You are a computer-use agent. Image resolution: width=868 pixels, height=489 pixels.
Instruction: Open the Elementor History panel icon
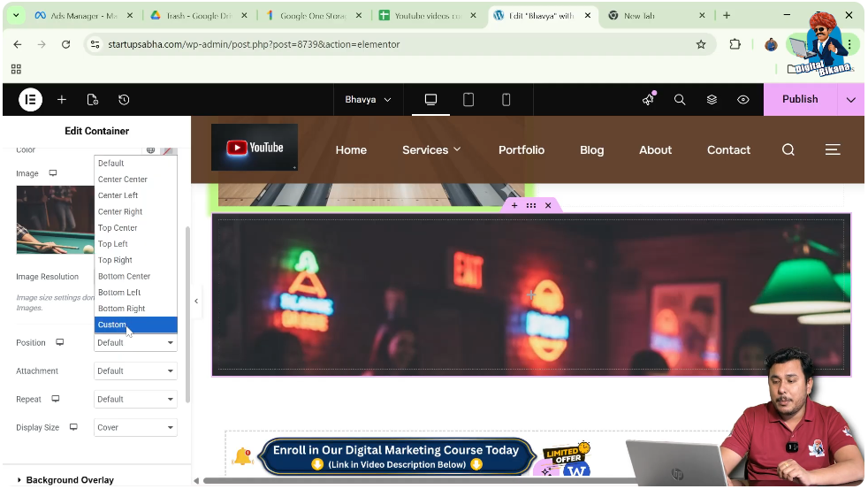[124, 100]
